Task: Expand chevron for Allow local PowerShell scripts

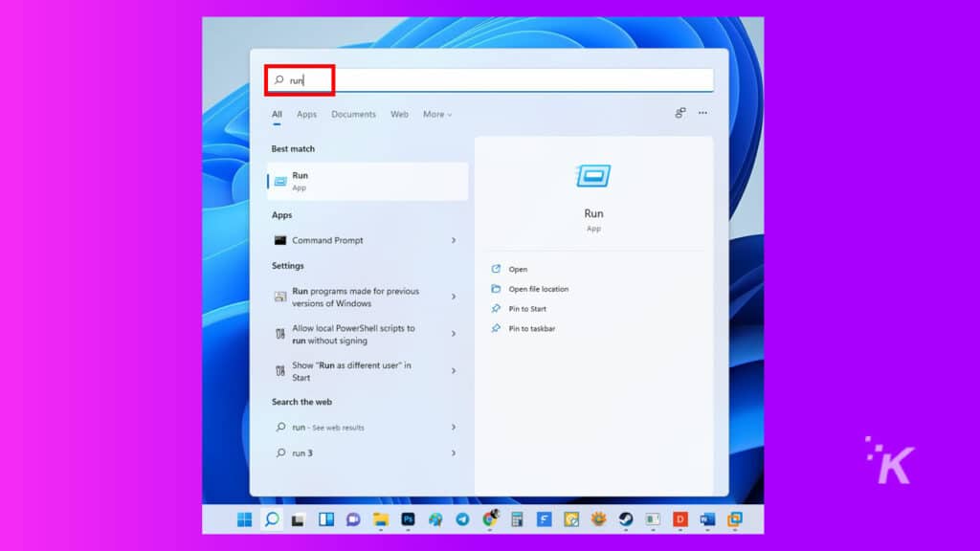Action: point(454,334)
